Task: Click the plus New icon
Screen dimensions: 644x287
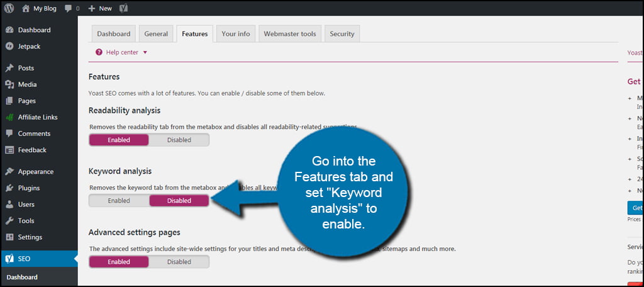Action: pyautogui.click(x=92, y=8)
